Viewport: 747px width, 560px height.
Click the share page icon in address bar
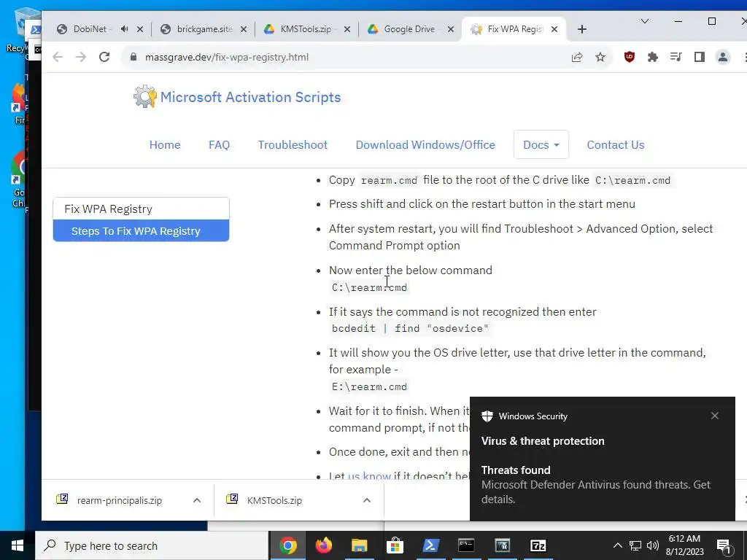[x=577, y=57]
